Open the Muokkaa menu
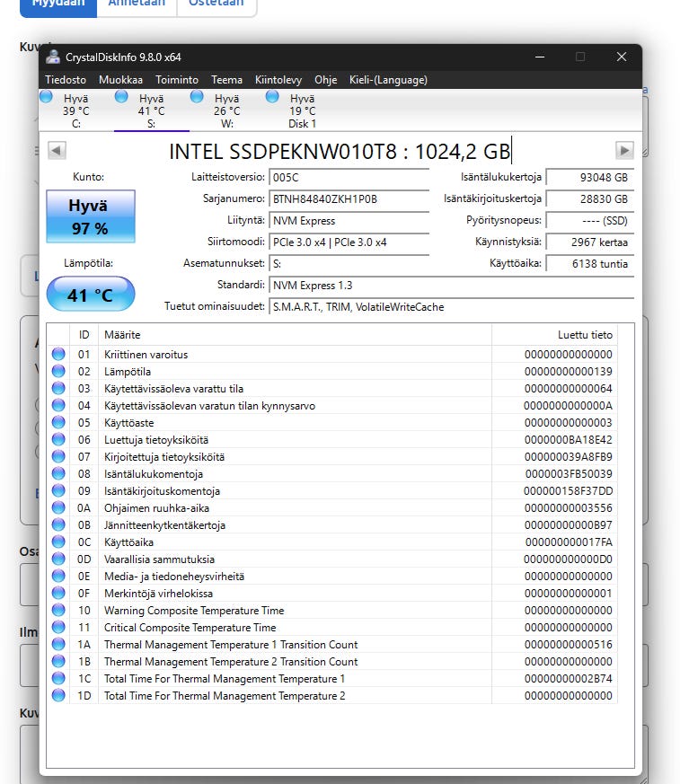This screenshot has width=680, height=784. (x=120, y=80)
